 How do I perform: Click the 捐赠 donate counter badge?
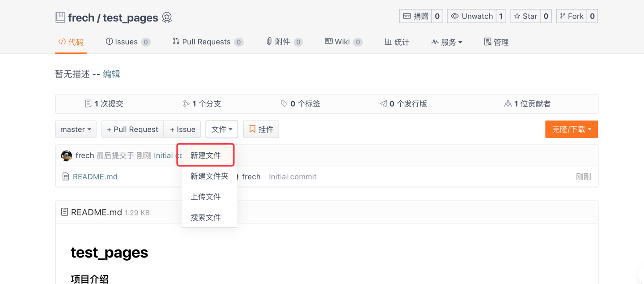pos(437,16)
